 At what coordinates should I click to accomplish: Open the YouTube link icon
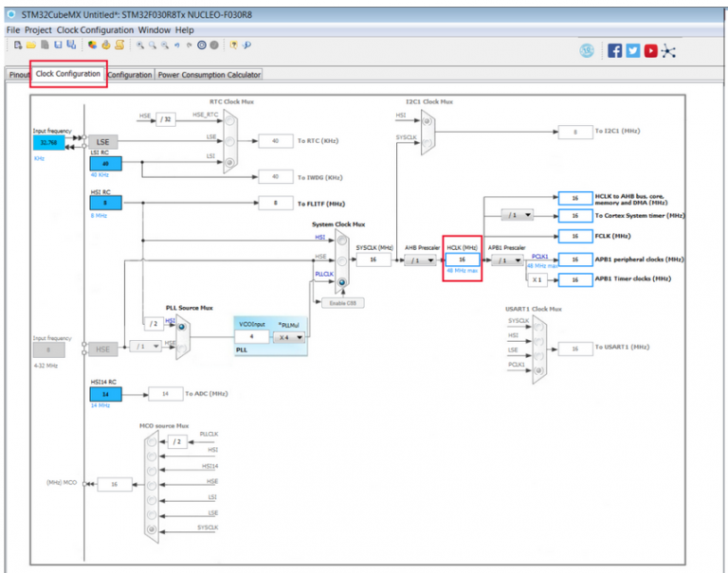click(650, 50)
